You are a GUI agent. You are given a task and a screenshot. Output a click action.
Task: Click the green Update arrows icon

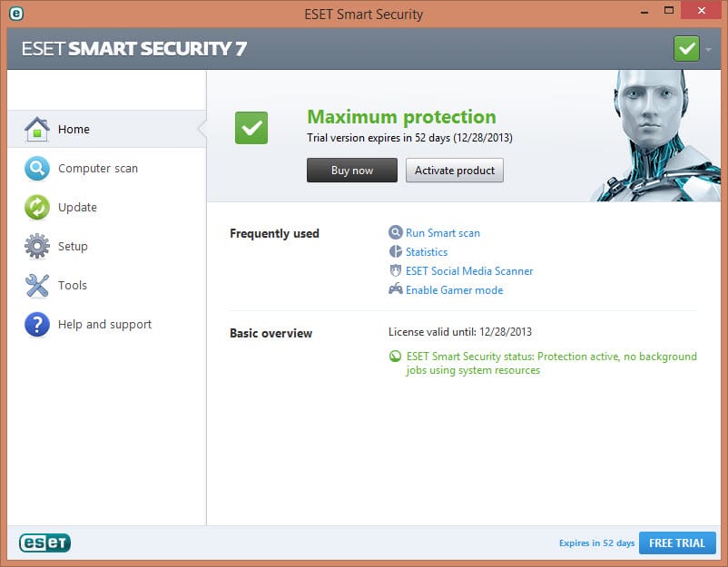[37, 208]
